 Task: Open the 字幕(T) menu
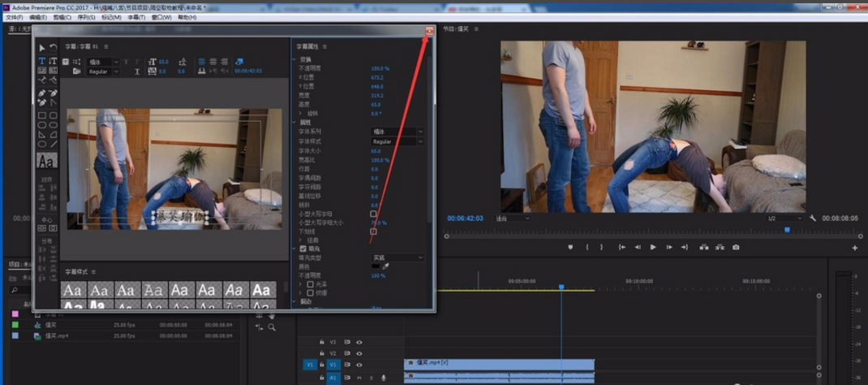(136, 18)
